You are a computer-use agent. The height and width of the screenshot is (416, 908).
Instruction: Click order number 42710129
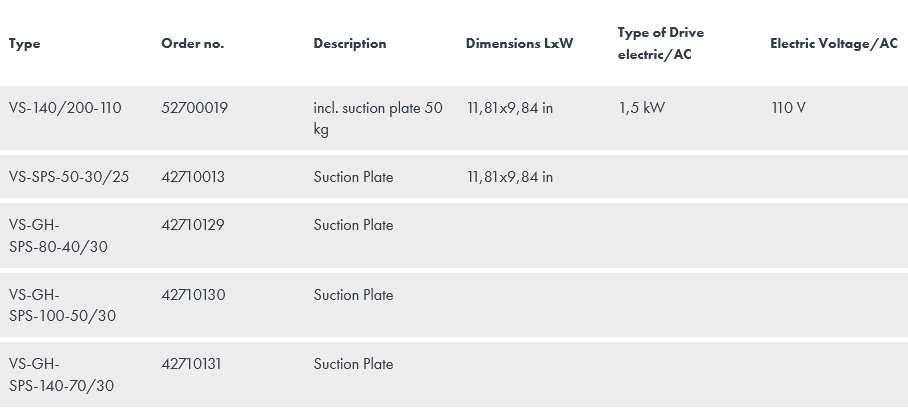point(193,225)
